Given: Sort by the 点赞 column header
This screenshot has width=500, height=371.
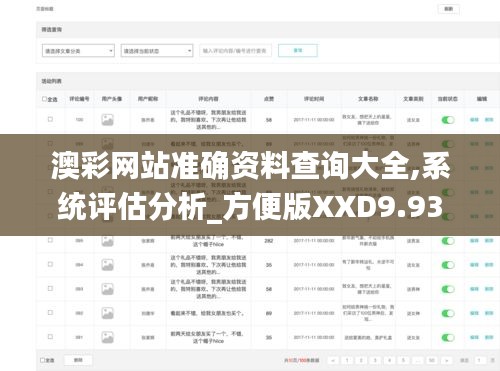Looking at the screenshot, I should tap(269, 99).
